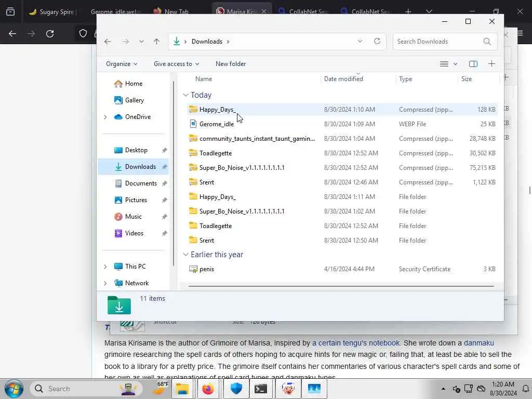This screenshot has height=399, width=532.
Task: Switch to the Gerome_idle.webp browser tab
Action: [x=115, y=12]
